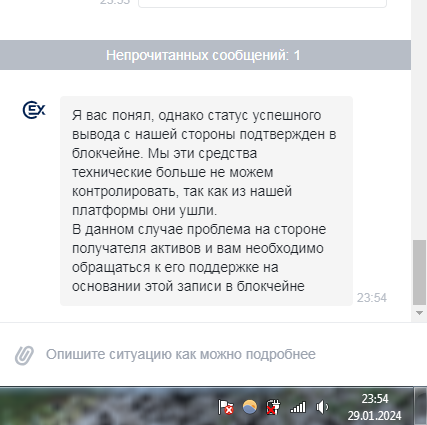Click the paperclip attach file icon
The image size is (427, 425).
(24, 355)
